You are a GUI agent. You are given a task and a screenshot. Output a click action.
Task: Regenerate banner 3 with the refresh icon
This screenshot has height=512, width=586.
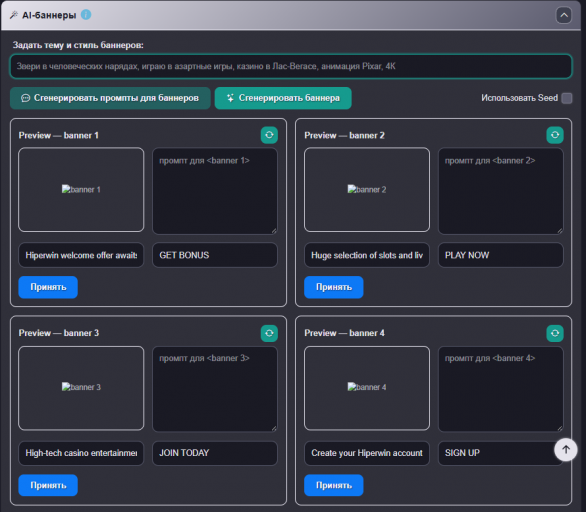(269, 333)
